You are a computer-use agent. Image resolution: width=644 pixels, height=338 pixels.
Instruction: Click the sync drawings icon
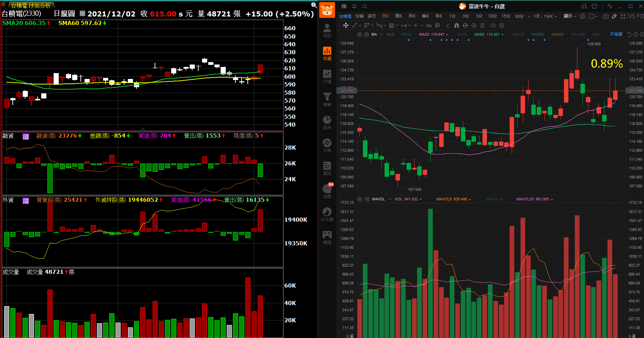coord(465,25)
